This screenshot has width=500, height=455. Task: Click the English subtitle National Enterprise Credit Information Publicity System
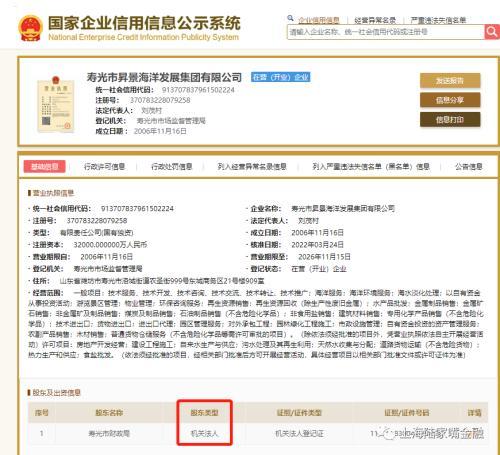click(144, 37)
